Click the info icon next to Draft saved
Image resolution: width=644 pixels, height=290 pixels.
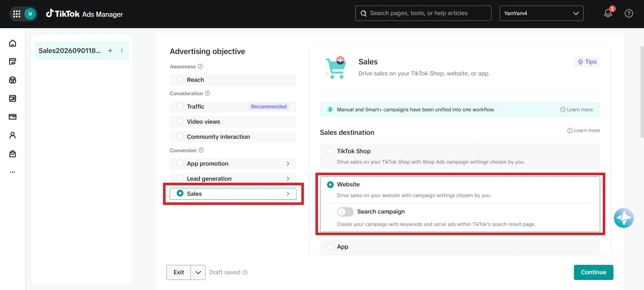coord(245,272)
